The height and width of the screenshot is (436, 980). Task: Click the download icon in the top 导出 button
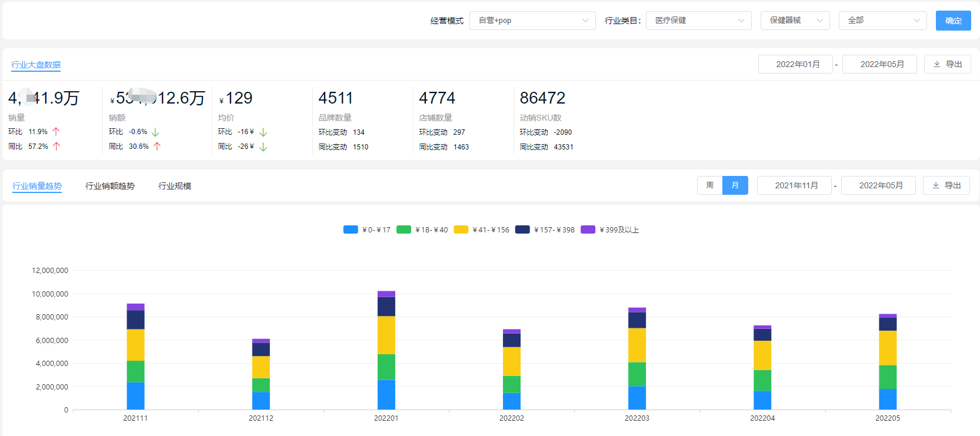(937, 64)
